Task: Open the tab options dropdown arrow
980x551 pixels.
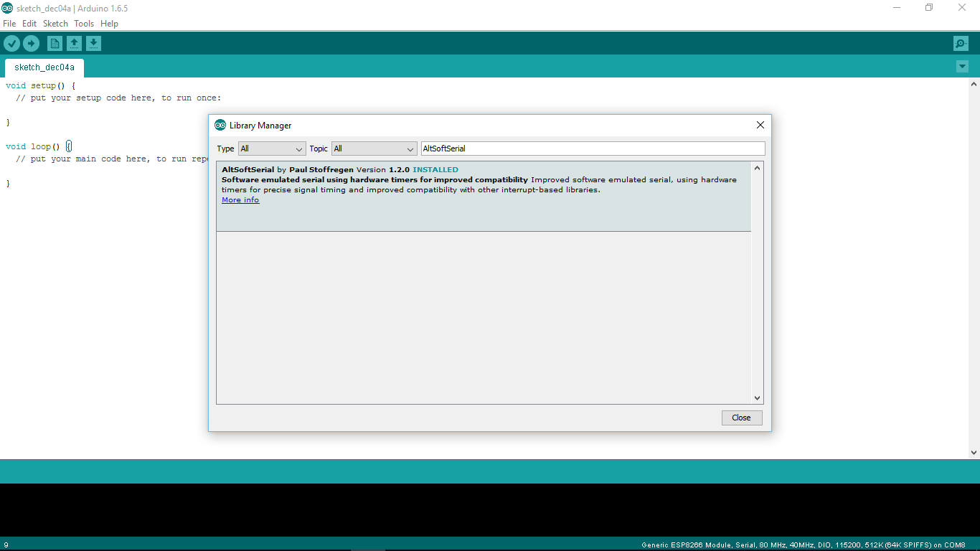Action: 962,67
